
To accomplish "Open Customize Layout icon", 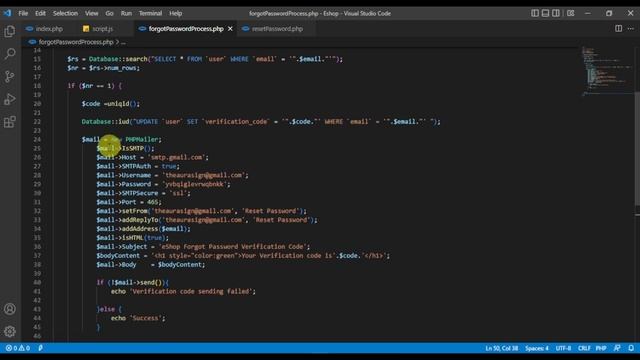I will (571, 13).
